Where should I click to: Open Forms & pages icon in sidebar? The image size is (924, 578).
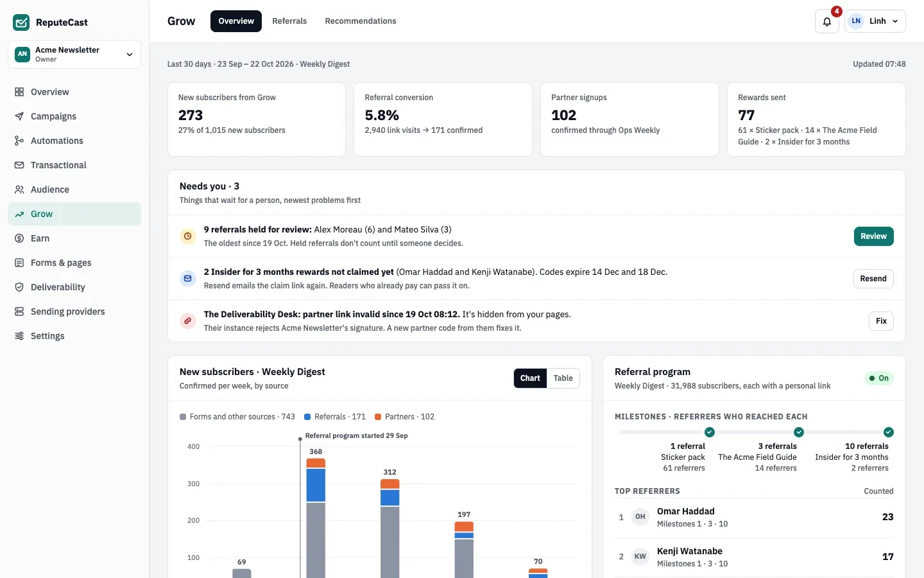19,263
